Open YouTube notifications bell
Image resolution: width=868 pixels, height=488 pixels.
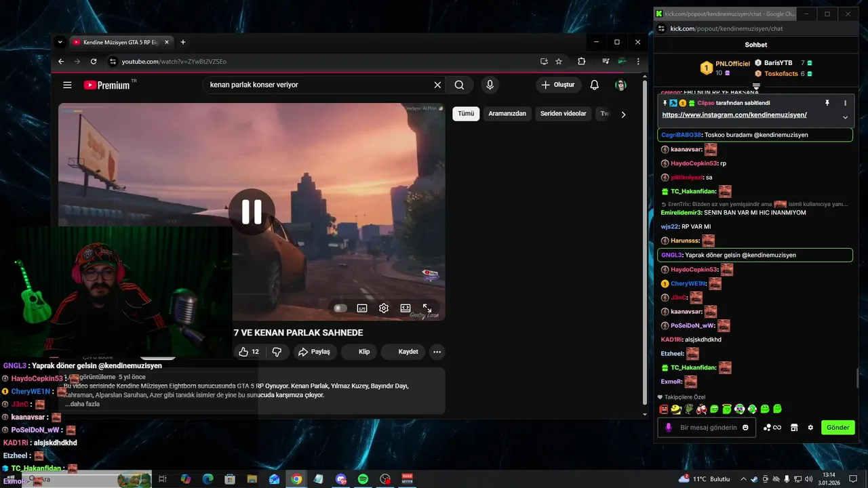point(594,85)
